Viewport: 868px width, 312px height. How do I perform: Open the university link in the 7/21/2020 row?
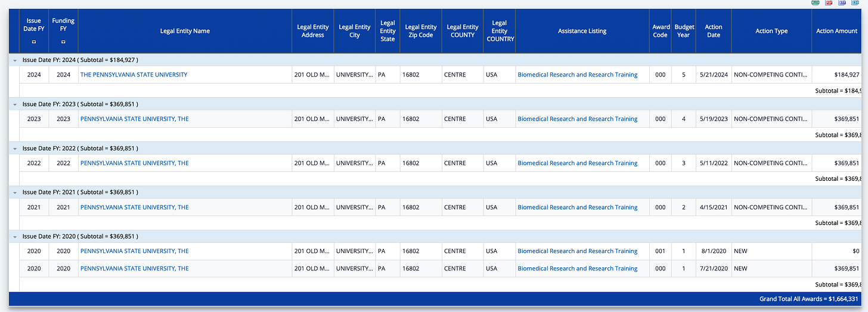[x=134, y=268]
